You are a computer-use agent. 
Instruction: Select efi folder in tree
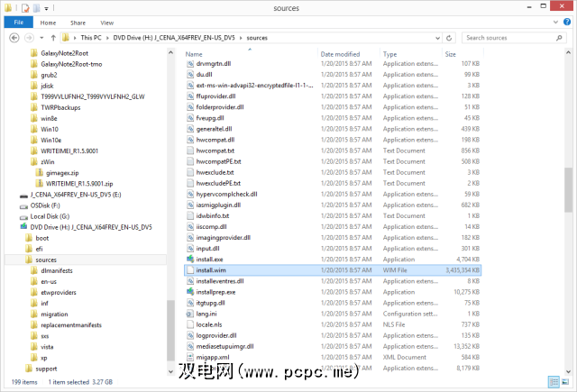39,249
